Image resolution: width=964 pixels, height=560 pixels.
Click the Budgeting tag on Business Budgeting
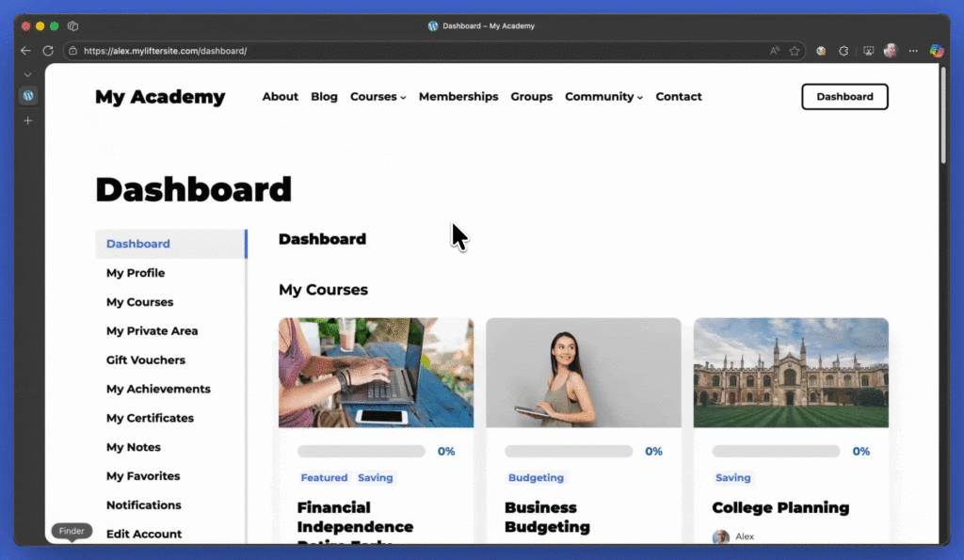[536, 478]
